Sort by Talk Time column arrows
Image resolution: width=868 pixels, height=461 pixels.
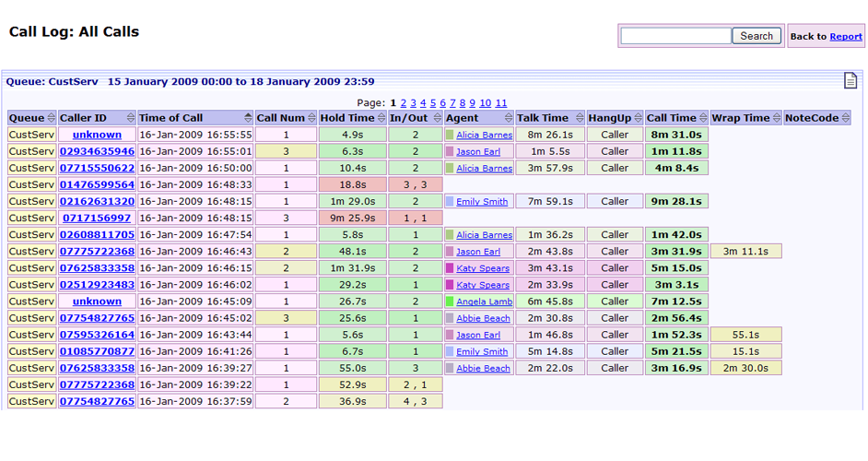(x=579, y=117)
